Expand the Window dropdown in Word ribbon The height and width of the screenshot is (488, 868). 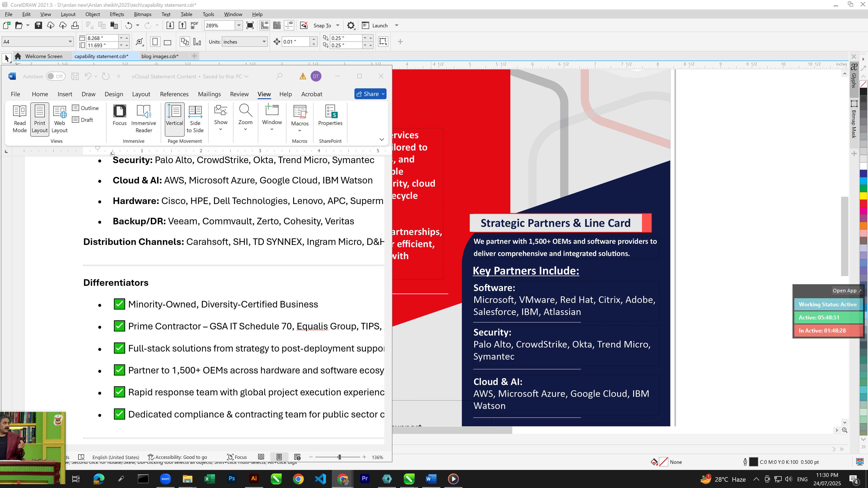(272, 117)
